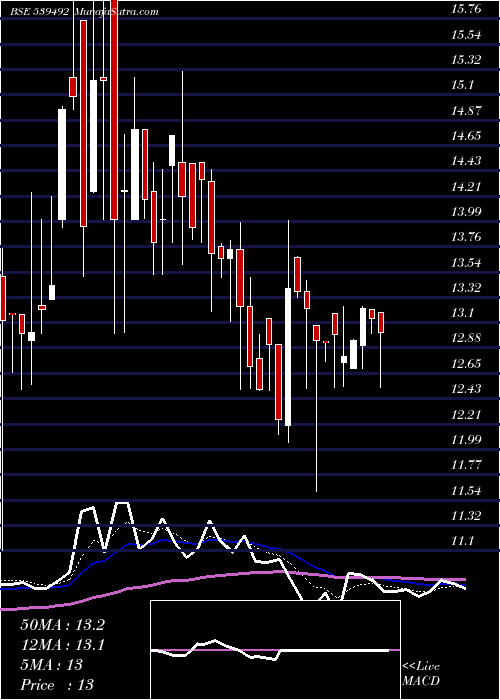
Task: Click the Live MACD label
Action: [x=421, y=673]
